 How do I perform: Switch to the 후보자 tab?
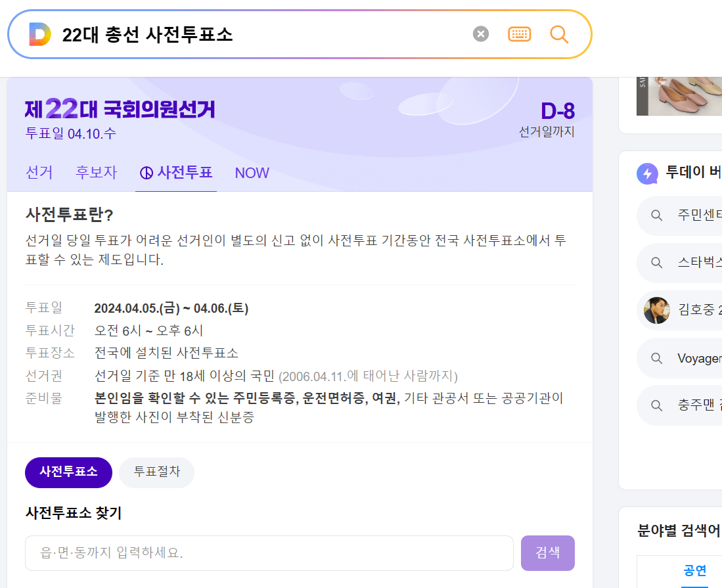click(x=96, y=172)
